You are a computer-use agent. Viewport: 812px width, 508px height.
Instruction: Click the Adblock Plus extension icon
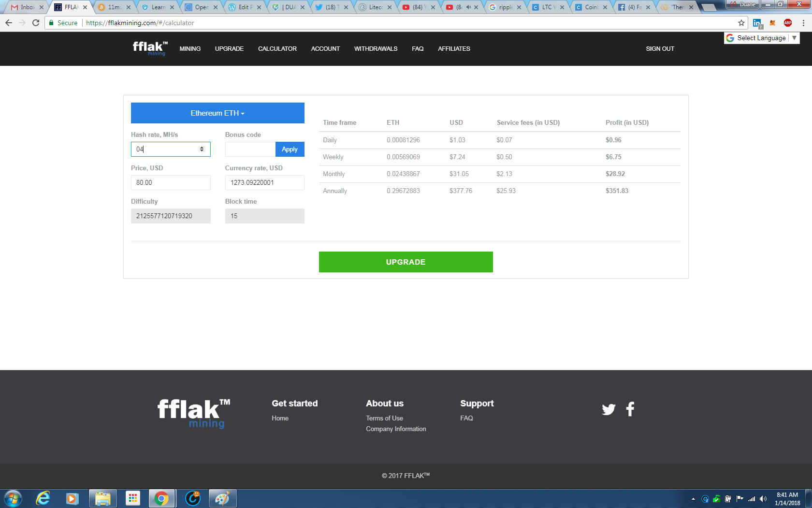[x=788, y=23]
